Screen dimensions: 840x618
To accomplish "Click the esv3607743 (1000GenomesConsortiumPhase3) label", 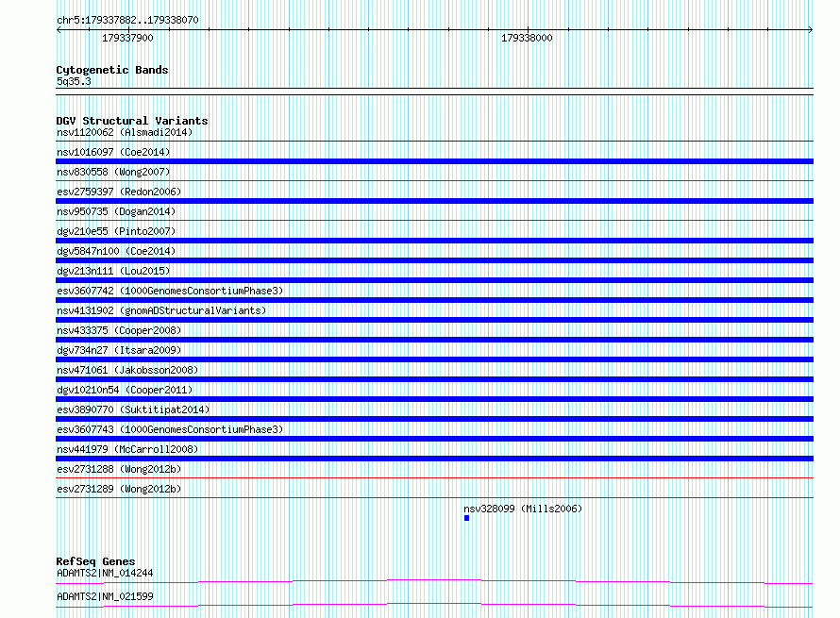I will click(x=170, y=429).
